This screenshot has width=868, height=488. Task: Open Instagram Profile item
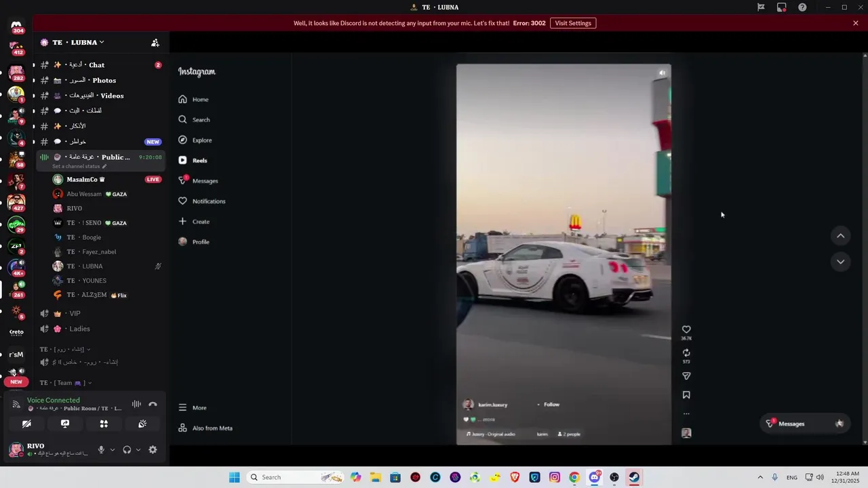click(194, 242)
